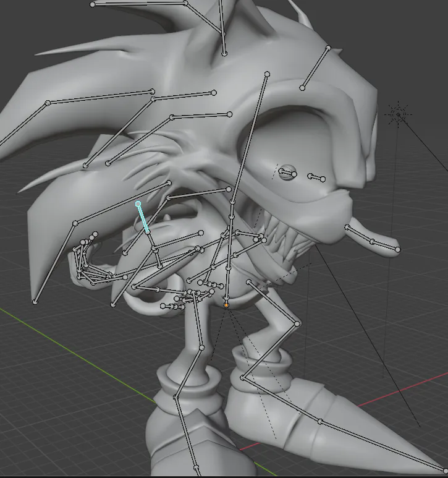Select the long head bone above the spine

tap(250, 138)
